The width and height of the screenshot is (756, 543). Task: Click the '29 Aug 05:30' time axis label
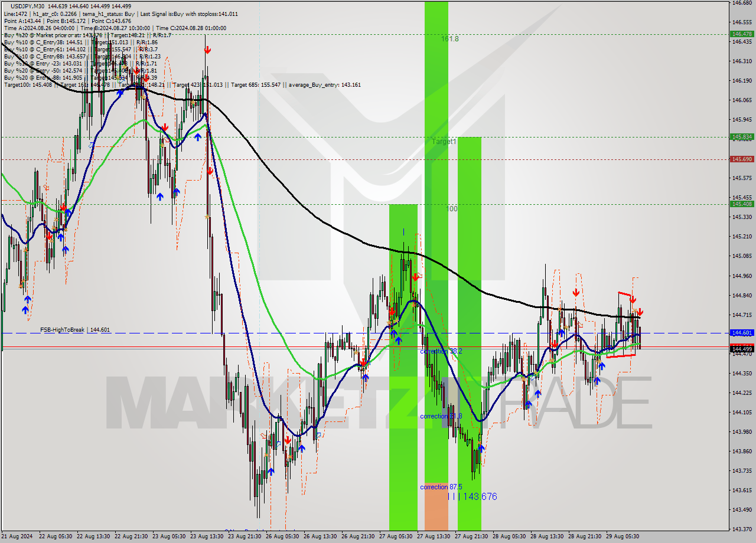623,537
